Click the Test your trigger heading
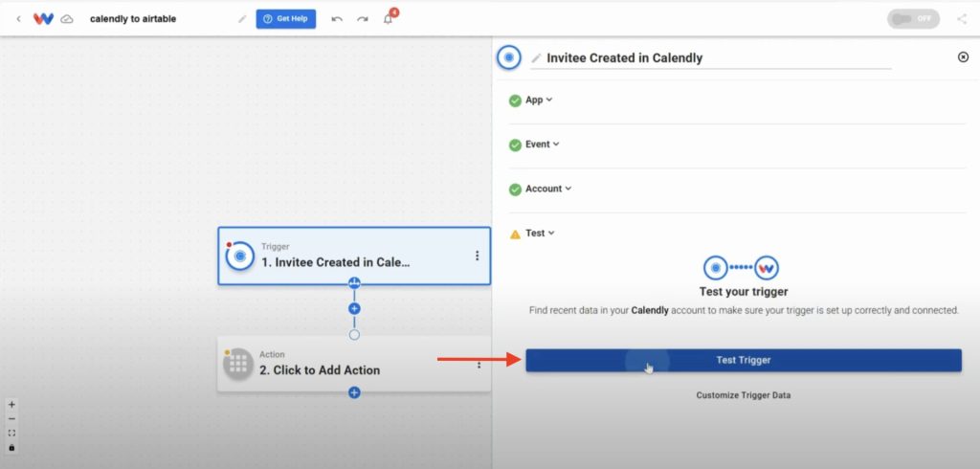Image resolution: width=980 pixels, height=469 pixels. coord(743,292)
